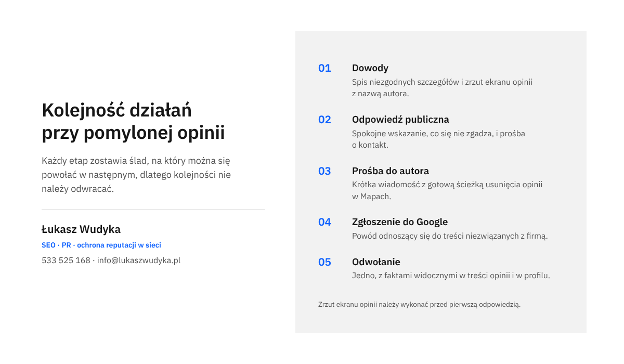
Task: Click the tagline "SEO · PR · ochrona reputacji w sieci"
Action: click(101, 245)
